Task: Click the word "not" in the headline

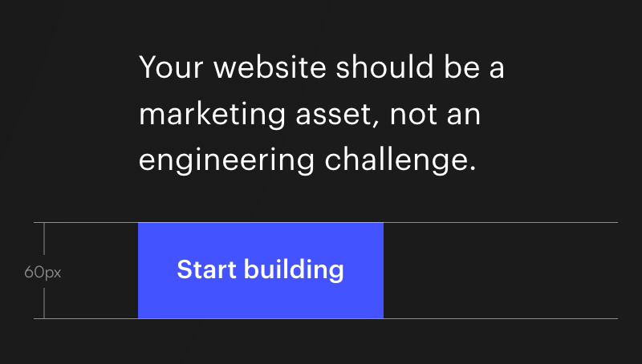Action: [x=412, y=114]
